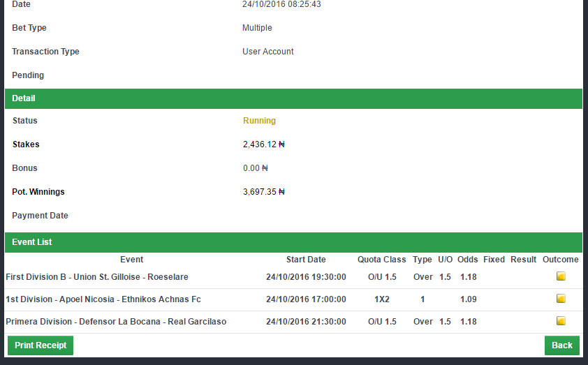Click 'Over' type in Defensor La Bocana row
The height and width of the screenshot is (365, 588).
point(423,322)
